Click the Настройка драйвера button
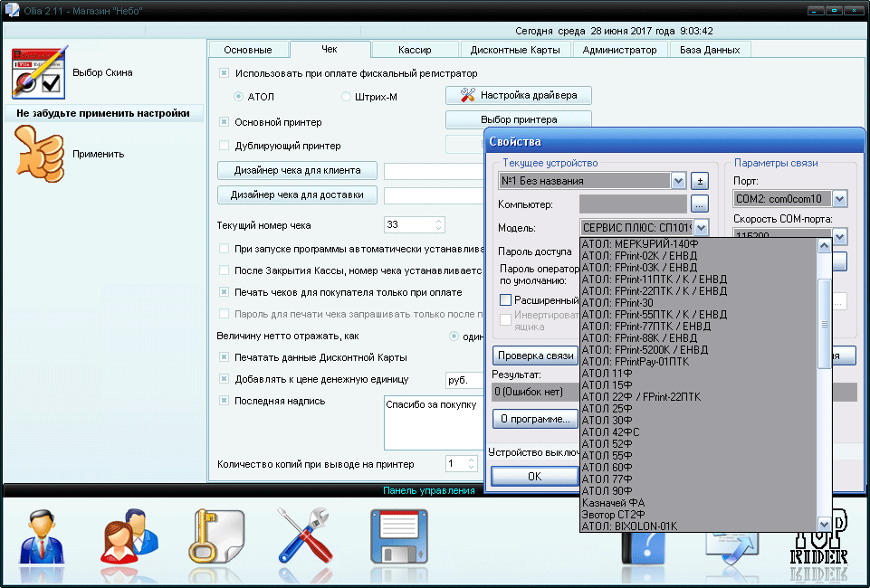The image size is (870, 588). tap(519, 95)
